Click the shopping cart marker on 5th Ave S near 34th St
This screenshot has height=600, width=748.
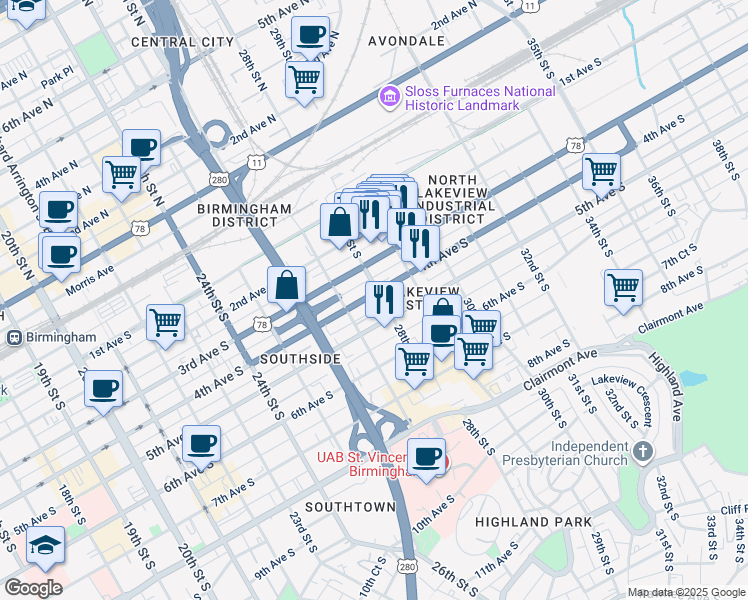602,174
